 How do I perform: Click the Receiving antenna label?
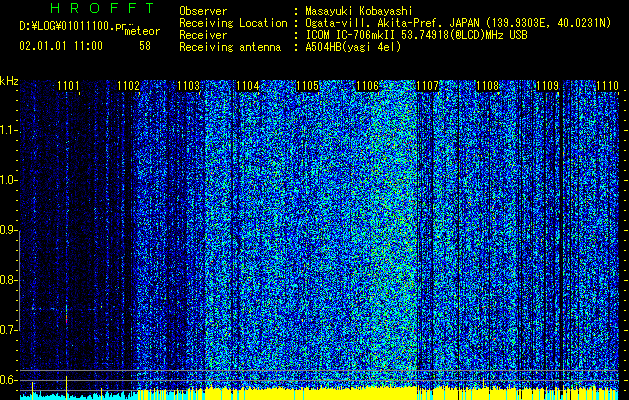point(230,47)
